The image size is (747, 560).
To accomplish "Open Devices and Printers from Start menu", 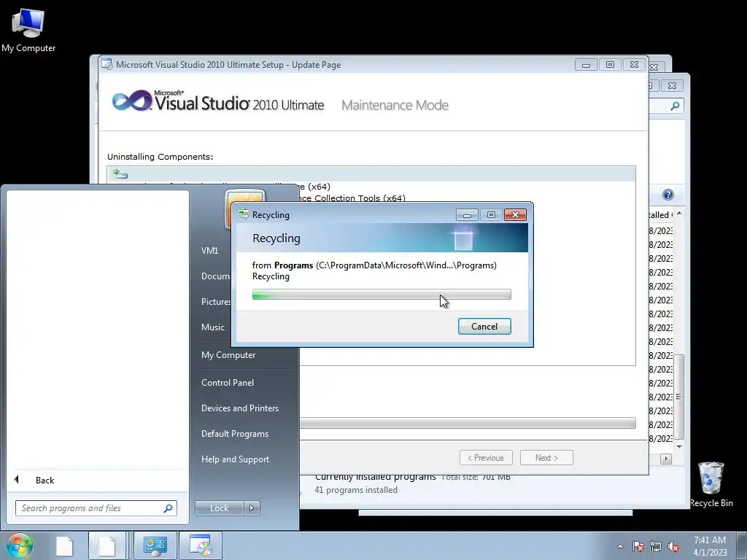I will pyautogui.click(x=239, y=408).
